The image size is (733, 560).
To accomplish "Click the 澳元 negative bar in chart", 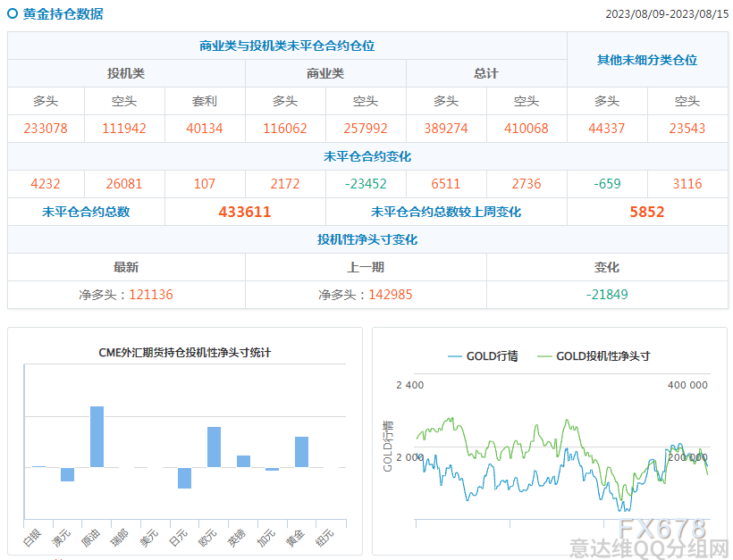I will 68,474.
